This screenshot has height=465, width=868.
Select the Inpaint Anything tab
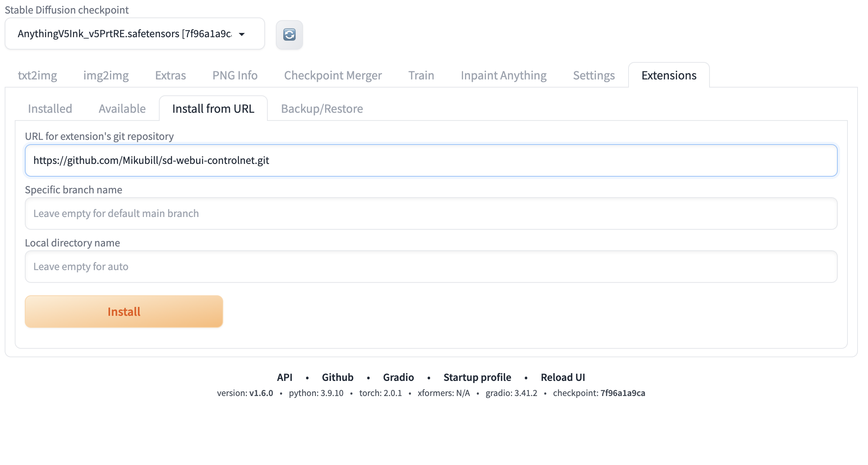[504, 75]
